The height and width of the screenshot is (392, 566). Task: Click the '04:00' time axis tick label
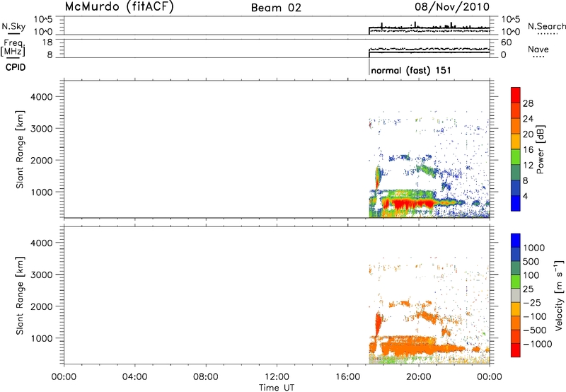click(x=134, y=377)
